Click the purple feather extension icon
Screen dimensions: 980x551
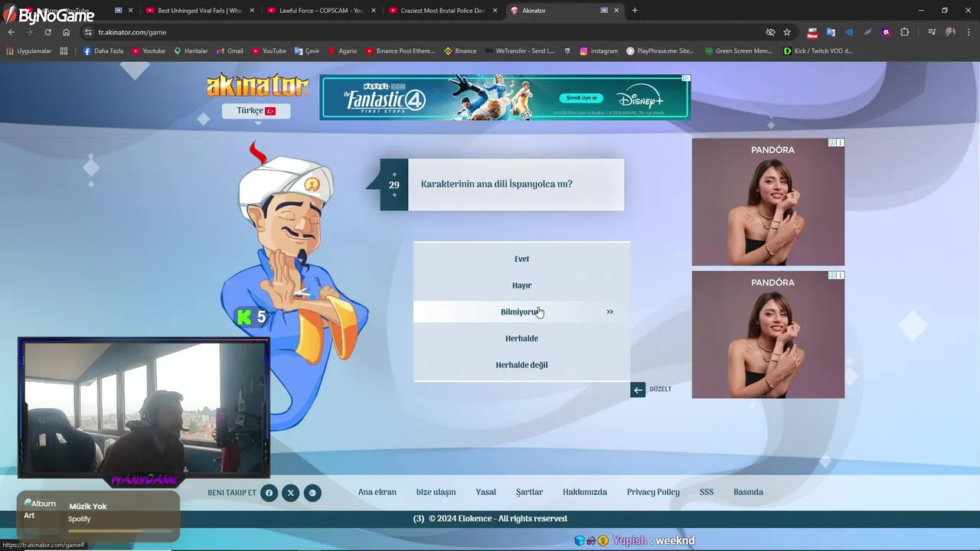(x=867, y=32)
